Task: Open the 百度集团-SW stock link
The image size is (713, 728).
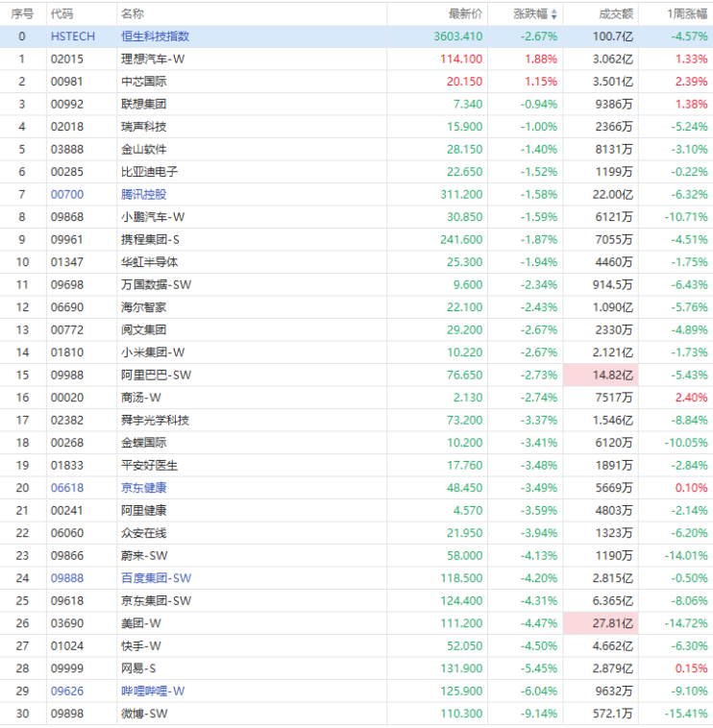Action: point(156,578)
